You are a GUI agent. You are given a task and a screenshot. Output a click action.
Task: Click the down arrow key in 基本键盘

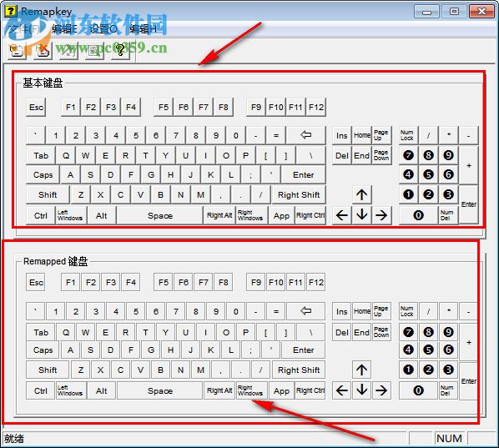click(x=362, y=215)
